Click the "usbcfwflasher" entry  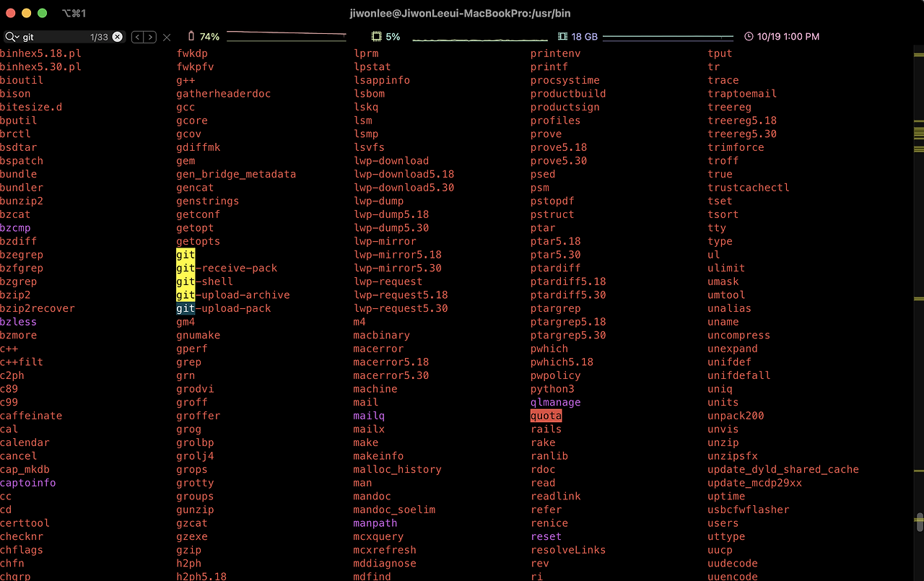tap(749, 510)
